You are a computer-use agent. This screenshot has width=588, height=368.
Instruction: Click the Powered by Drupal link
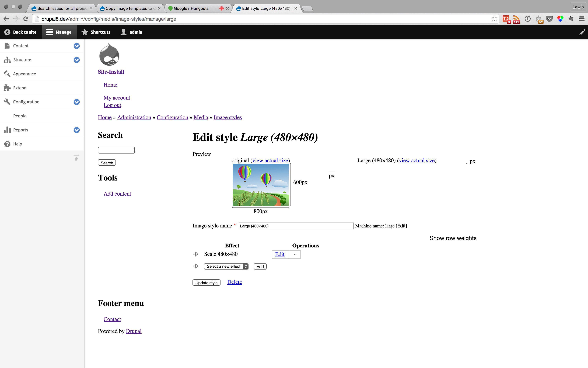(x=134, y=331)
